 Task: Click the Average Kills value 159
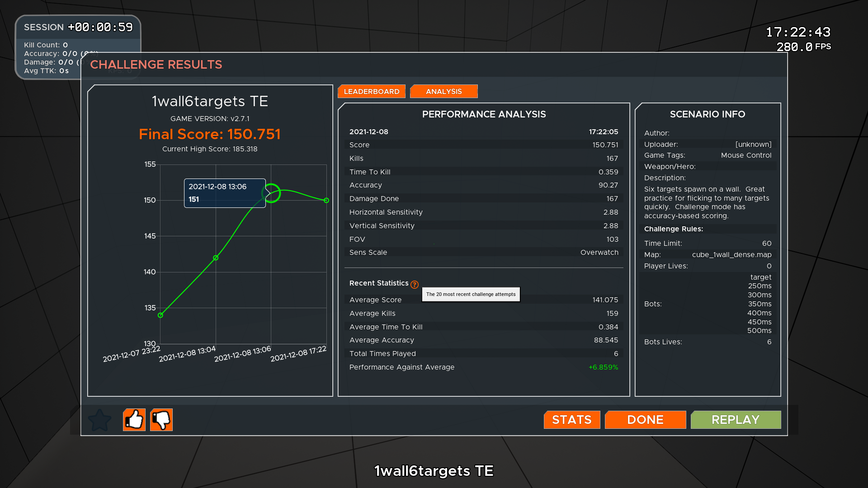coord(612,314)
